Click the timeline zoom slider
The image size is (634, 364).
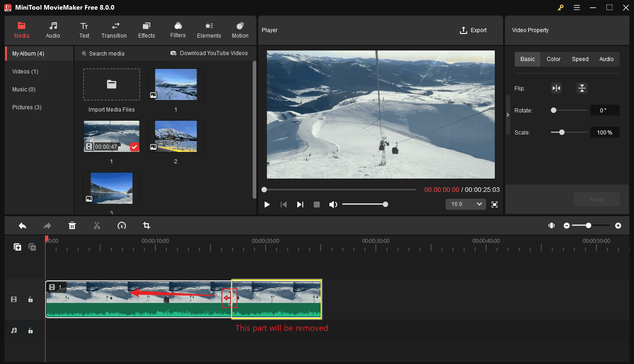coord(591,225)
